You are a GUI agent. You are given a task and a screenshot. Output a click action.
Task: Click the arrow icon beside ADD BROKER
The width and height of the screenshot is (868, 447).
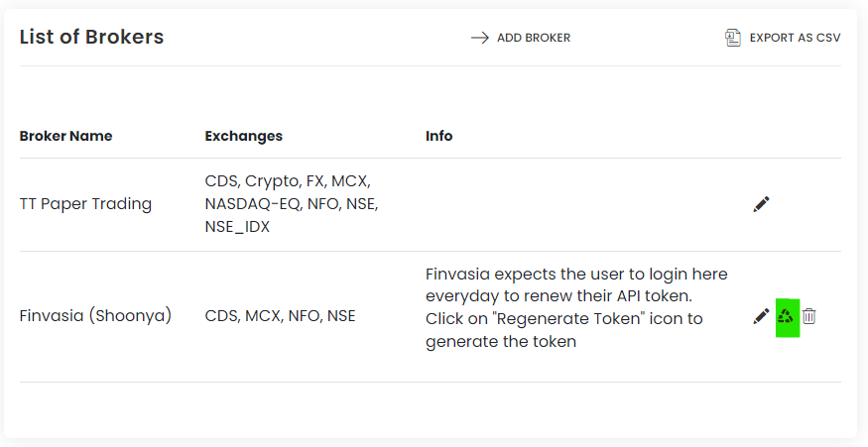(480, 38)
